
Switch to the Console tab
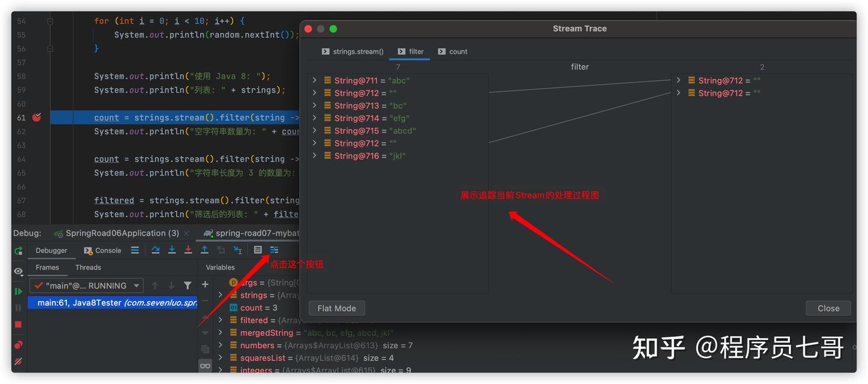[x=102, y=250]
